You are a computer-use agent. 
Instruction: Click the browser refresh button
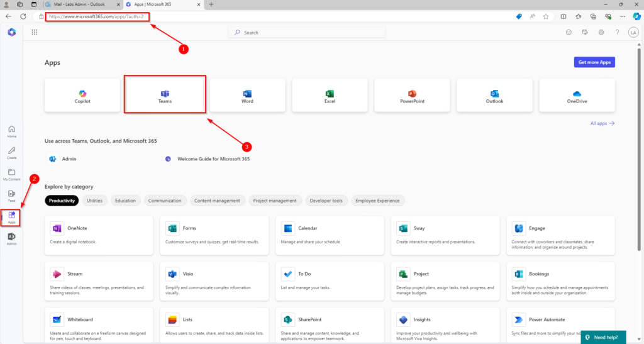pos(23,16)
